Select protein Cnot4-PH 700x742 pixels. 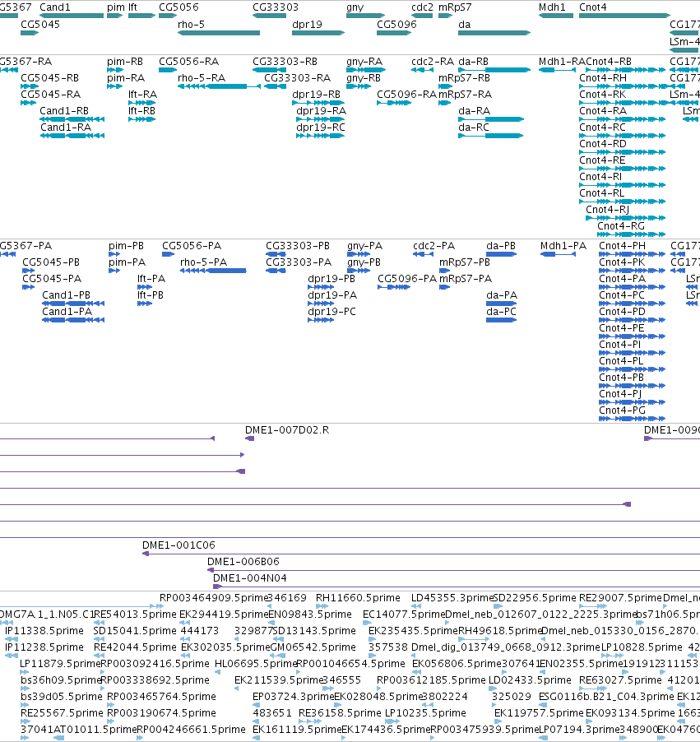coord(623,246)
